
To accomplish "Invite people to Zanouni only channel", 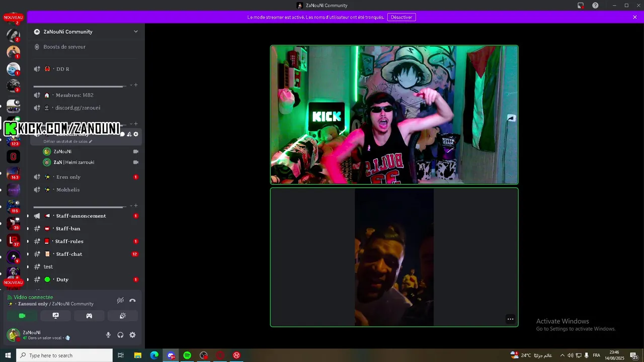I will coord(129,134).
